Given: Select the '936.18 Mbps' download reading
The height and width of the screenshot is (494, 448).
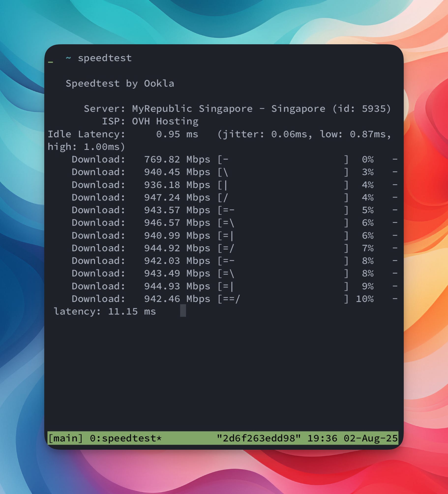Looking at the screenshot, I should click(x=177, y=185).
